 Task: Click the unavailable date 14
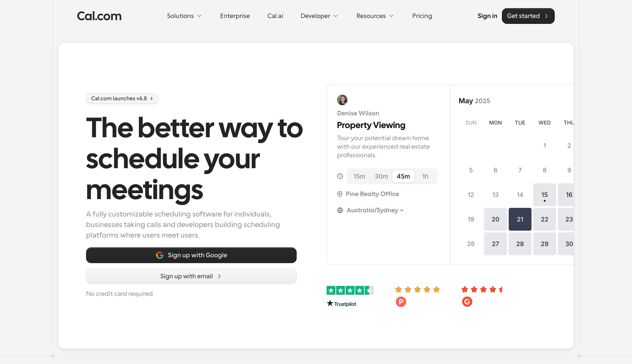click(520, 195)
